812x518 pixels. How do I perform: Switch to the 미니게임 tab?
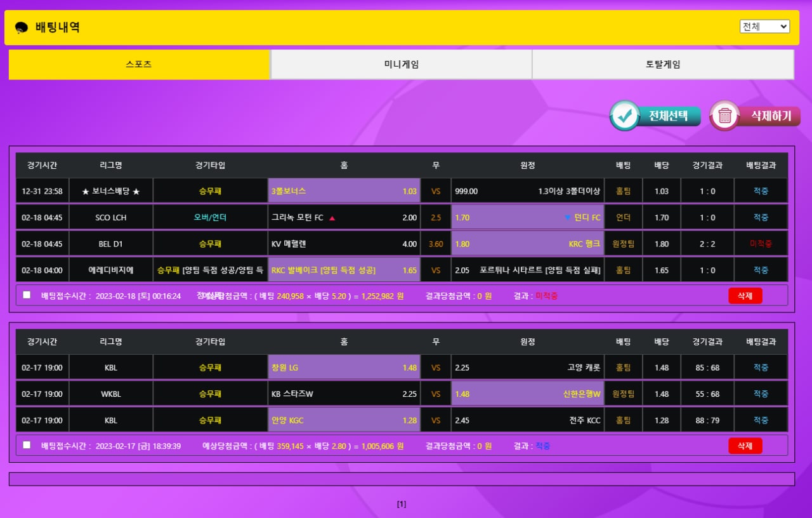tap(401, 65)
